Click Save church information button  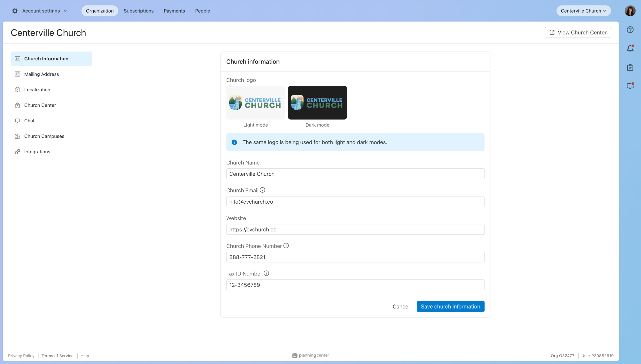click(450, 306)
